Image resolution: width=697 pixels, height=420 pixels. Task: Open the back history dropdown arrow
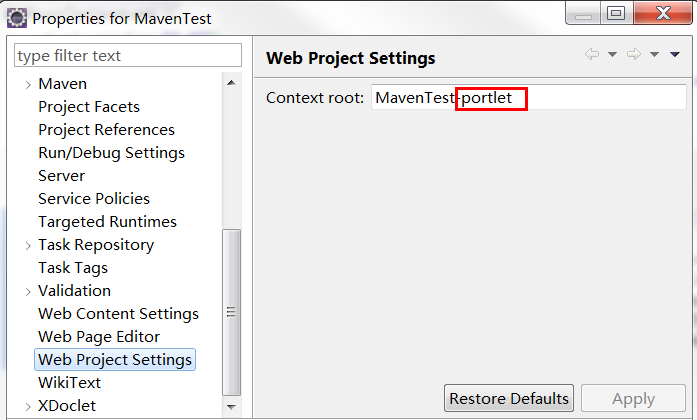point(612,55)
